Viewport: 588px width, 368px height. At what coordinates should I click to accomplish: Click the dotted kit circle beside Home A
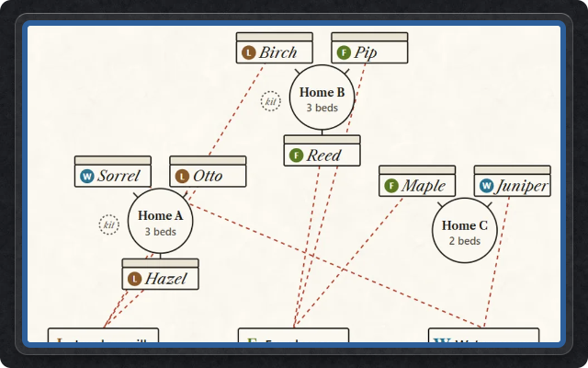click(x=108, y=224)
